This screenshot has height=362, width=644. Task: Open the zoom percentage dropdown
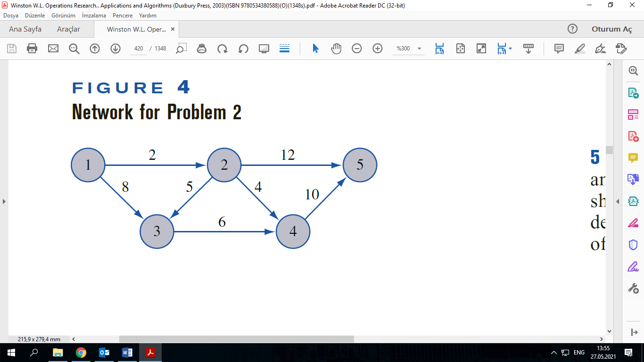tap(419, 48)
